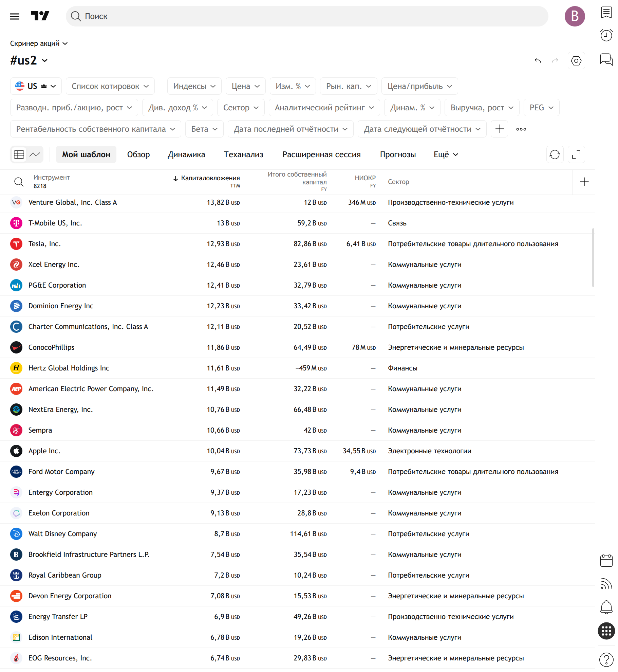Open the Цена filter dropdown

[x=245, y=86]
